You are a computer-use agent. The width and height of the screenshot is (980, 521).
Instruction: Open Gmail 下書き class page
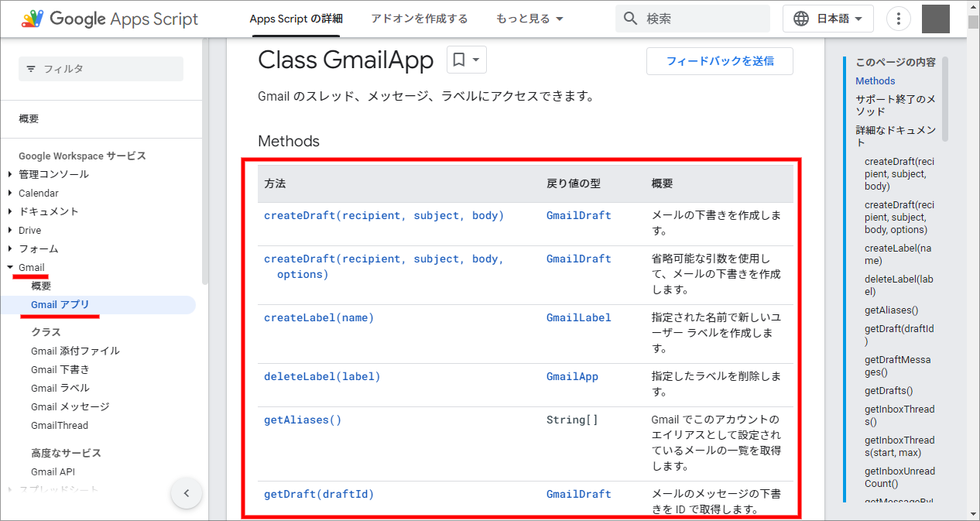(x=60, y=369)
